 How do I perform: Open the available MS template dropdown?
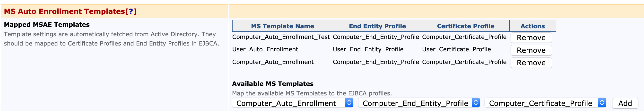[292, 103]
